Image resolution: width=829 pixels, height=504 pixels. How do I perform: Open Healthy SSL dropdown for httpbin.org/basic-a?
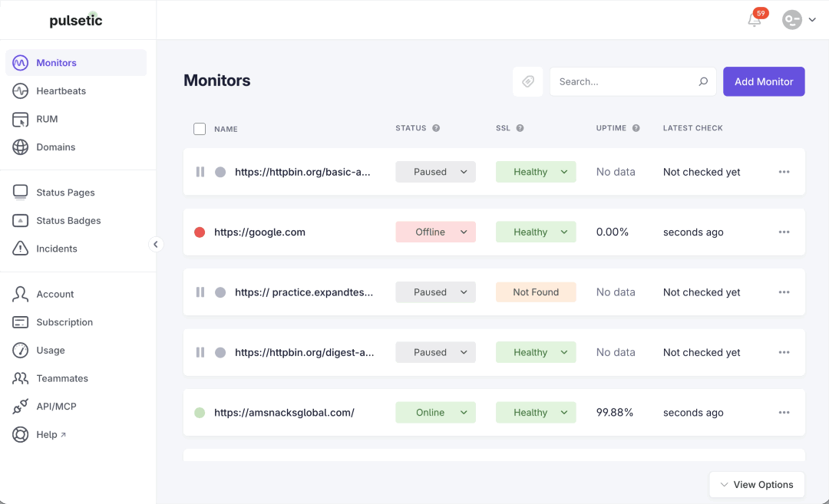click(536, 172)
